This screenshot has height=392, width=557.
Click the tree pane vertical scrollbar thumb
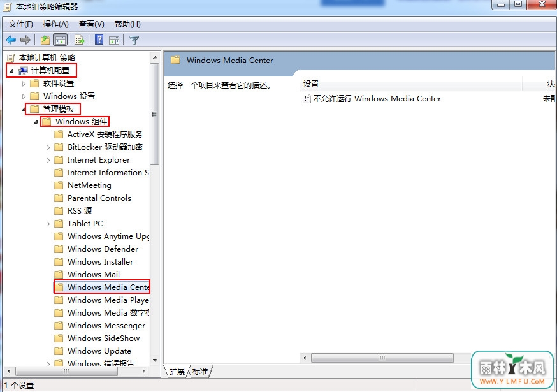coord(154,114)
